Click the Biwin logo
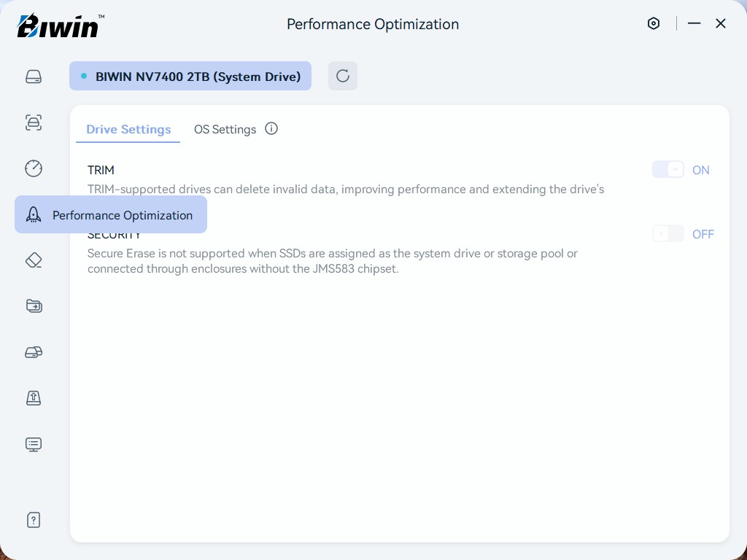The height and width of the screenshot is (560, 747). coord(60,26)
